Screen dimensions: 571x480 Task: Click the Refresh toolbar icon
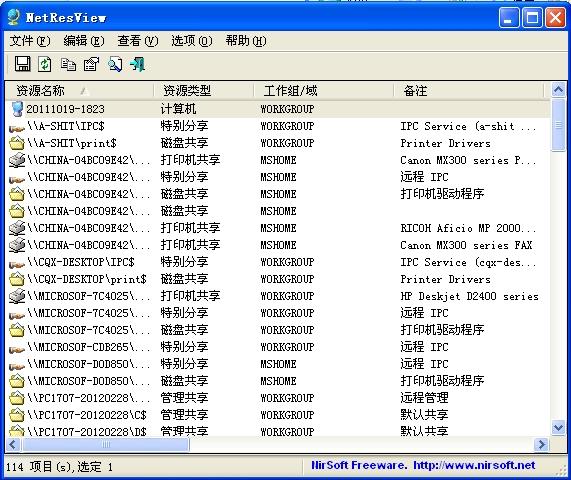tap(45, 64)
